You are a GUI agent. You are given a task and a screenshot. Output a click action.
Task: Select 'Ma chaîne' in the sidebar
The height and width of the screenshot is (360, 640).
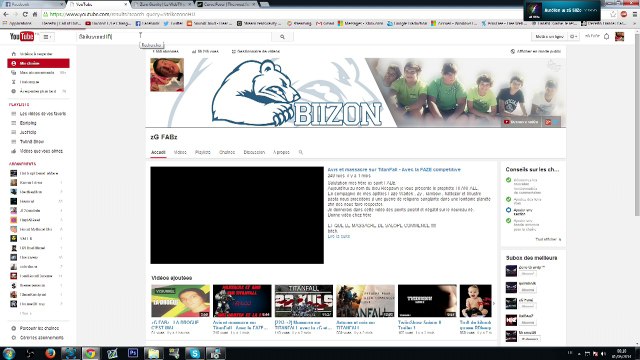coord(38,63)
